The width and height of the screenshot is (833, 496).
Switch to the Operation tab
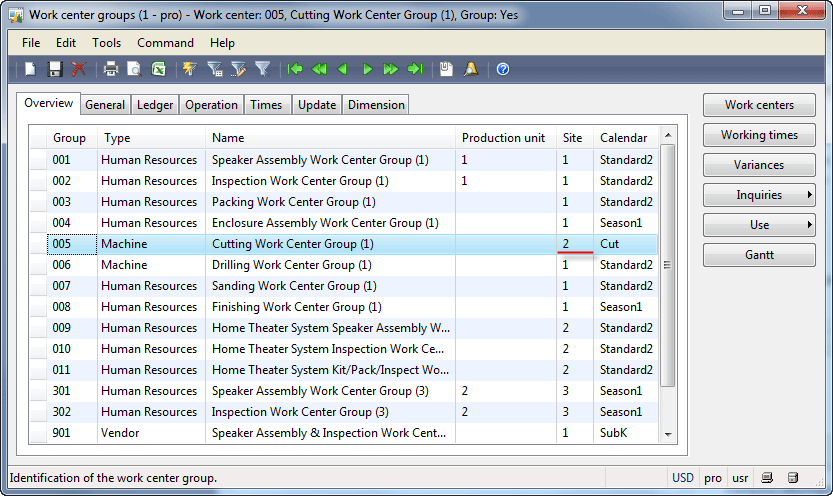(211, 105)
